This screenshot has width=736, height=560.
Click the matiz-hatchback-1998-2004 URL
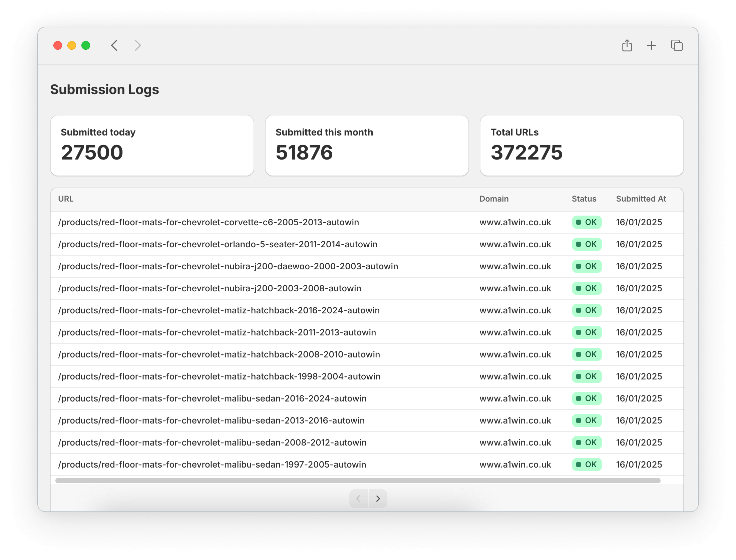[219, 376]
